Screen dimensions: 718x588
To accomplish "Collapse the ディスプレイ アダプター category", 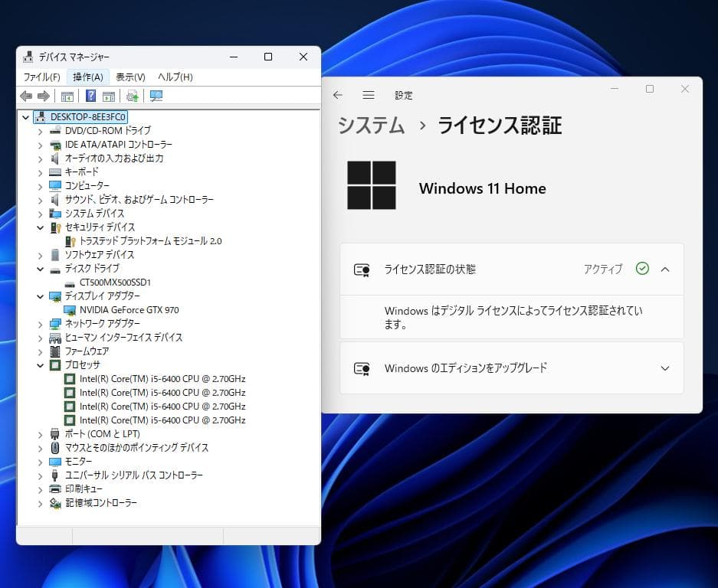I will (x=41, y=296).
